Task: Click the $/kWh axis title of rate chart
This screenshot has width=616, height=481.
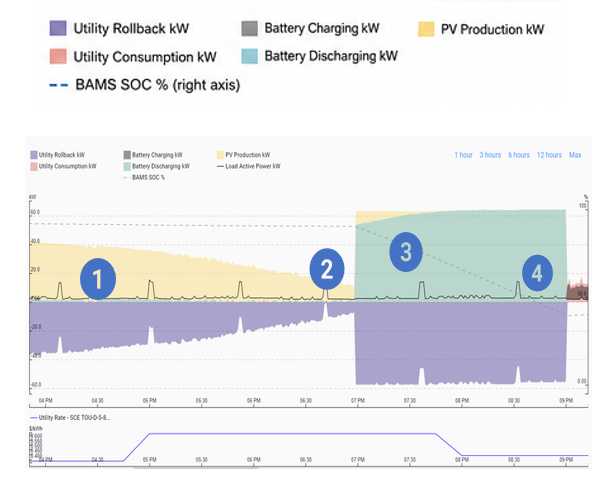Action: 36,428
